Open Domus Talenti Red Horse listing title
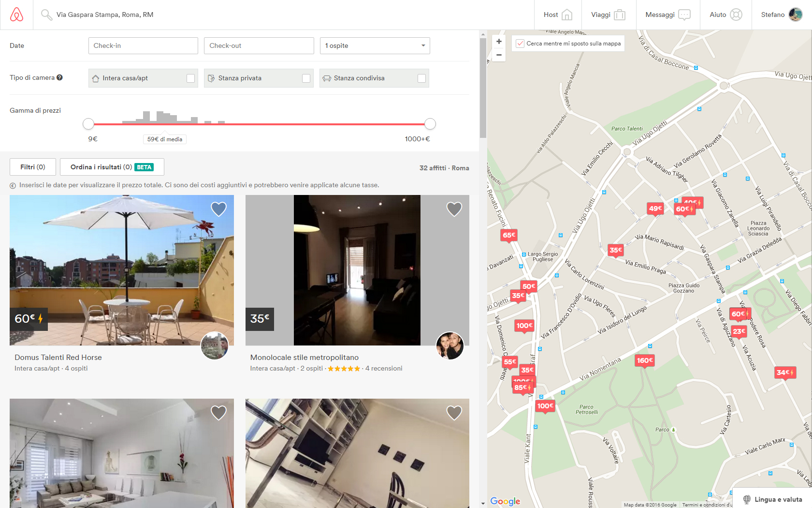812x508 pixels. click(58, 358)
